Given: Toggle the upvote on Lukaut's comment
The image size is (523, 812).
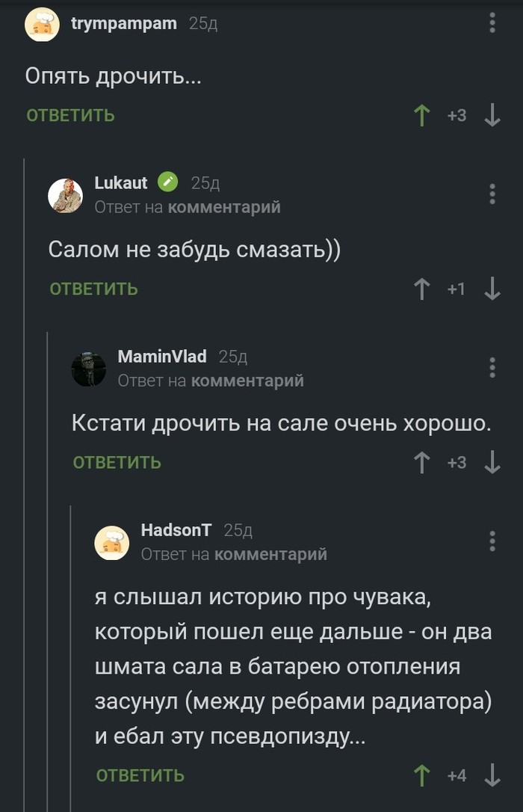Looking at the screenshot, I should point(423,289).
